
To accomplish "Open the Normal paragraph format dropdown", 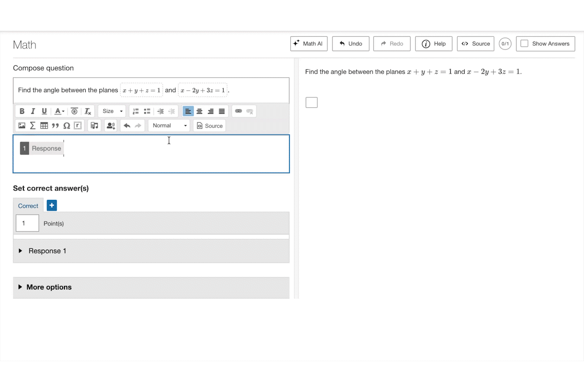I will (169, 126).
